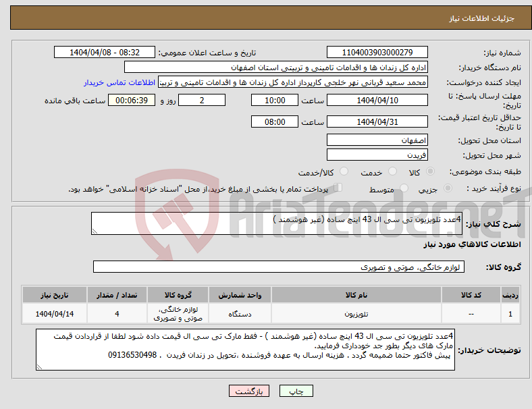Image resolution: width=532 pixels, height=409 pixels.
Task: Click the چاپ print button
Action: tap(296, 391)
